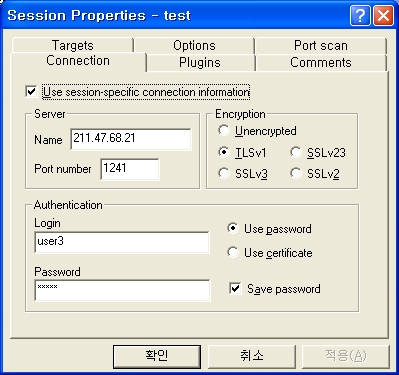Focus the Port number field
Screen dimensions: 399x375
pos(130,169)
